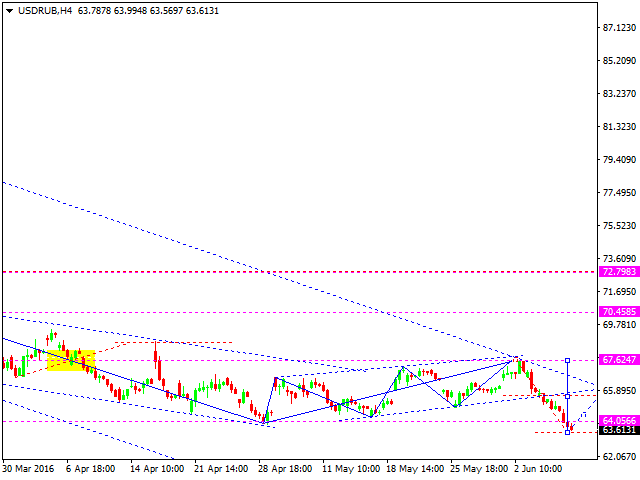Click the 28 Apr 18:00 time label
This screenshot has width=640, height=480.
pos(285,469)
